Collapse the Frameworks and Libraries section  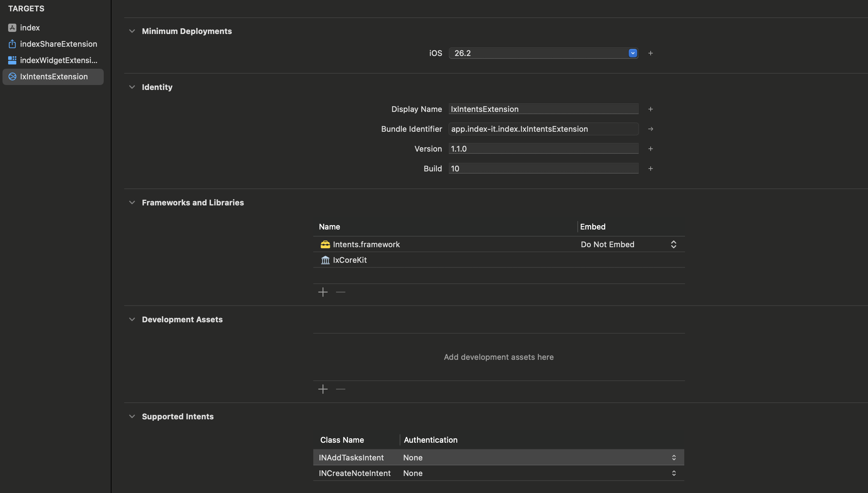click(x=132, y=203)
